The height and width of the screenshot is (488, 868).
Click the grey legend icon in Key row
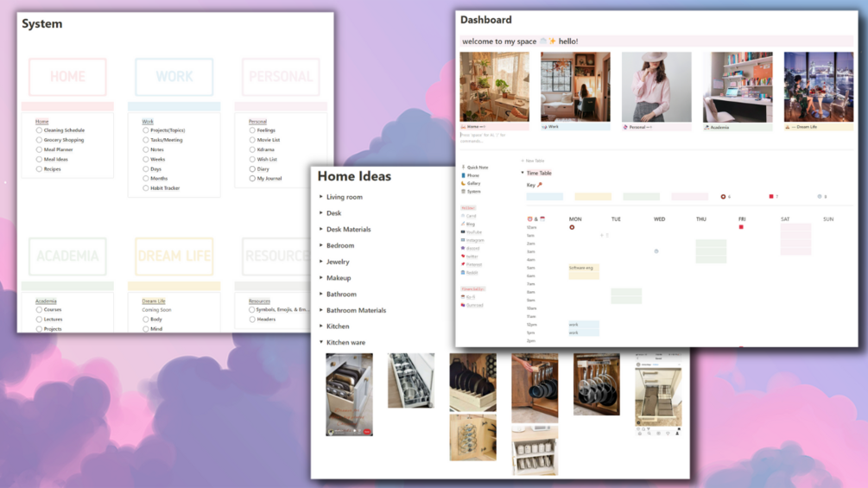point(820,196)
